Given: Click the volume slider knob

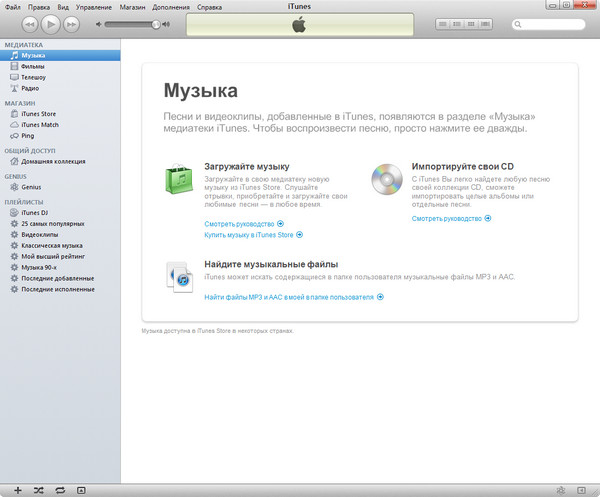Looking at the screenshot, I should 156,24.
